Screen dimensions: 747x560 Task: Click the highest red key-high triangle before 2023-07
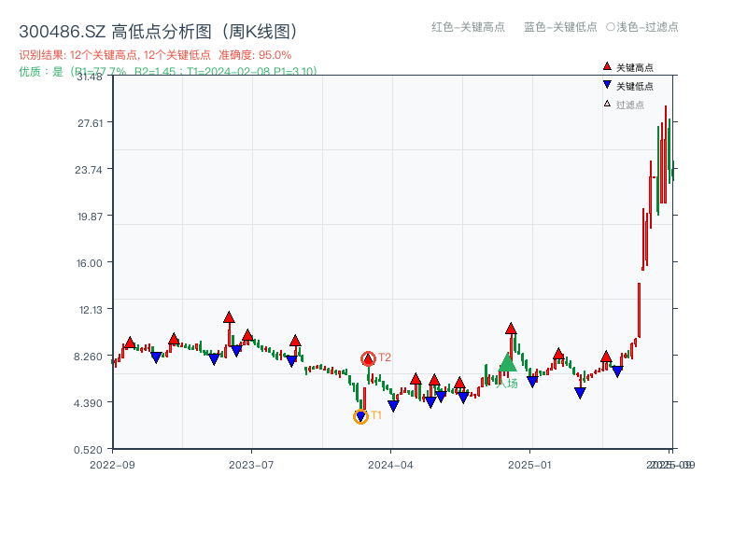tap(229, 317)
